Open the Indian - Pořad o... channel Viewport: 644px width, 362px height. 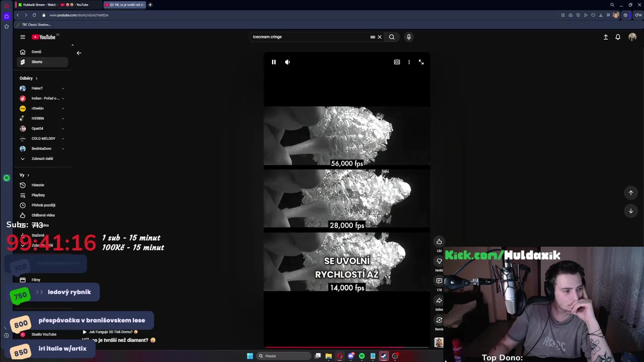pyautogui.click(x=42, y=99)
